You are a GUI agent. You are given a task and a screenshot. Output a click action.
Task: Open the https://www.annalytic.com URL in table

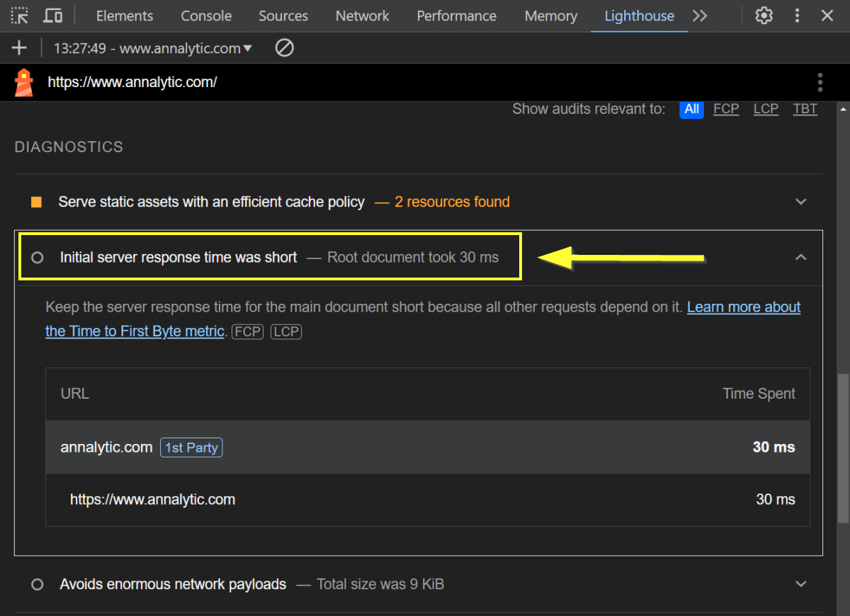coord(152,499)
